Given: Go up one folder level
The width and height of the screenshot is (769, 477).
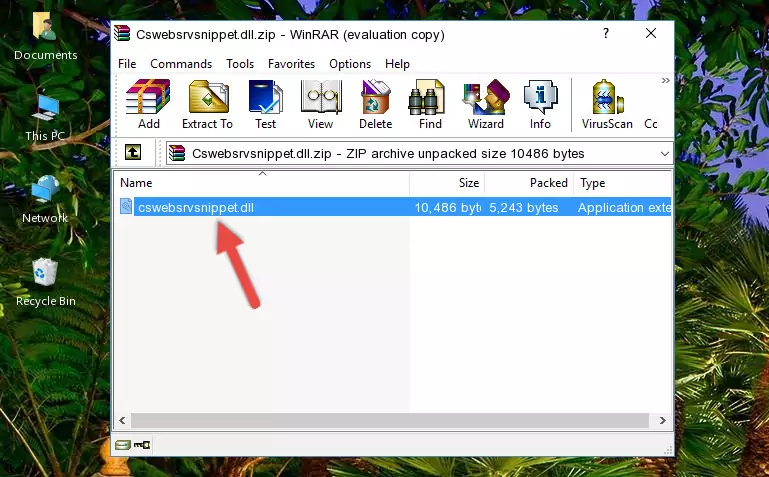Looking at the screenshot, I should 133,152.
